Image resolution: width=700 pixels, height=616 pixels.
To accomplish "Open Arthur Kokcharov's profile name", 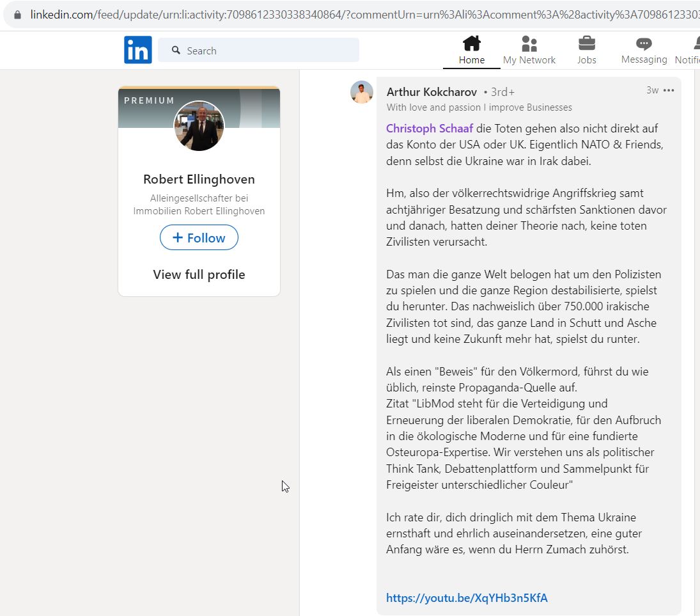I will pyautogui.click(x=432, y=92).
